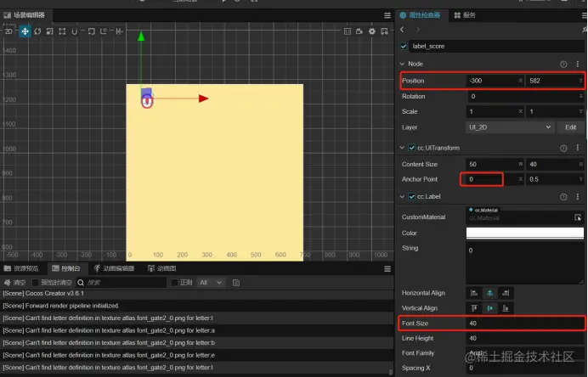Open the console log type All dropdown
Screen dimensions: 588x377
[211, 283]
